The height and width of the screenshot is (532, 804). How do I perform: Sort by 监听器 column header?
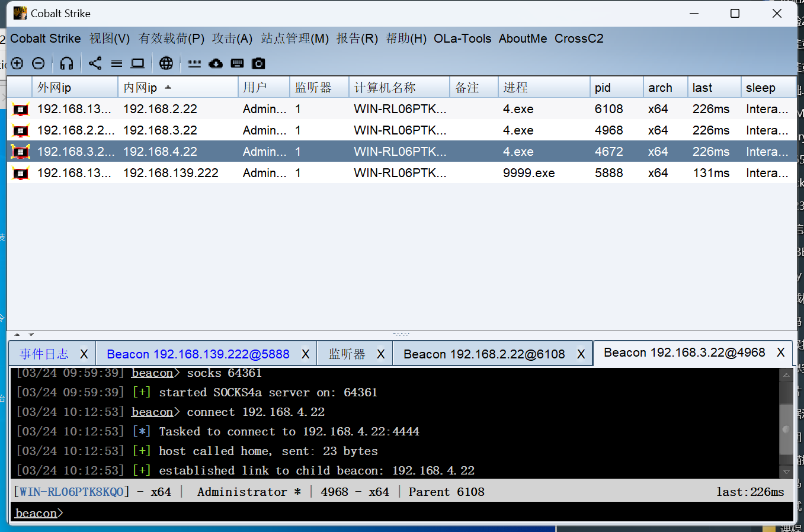coord(319,88)
